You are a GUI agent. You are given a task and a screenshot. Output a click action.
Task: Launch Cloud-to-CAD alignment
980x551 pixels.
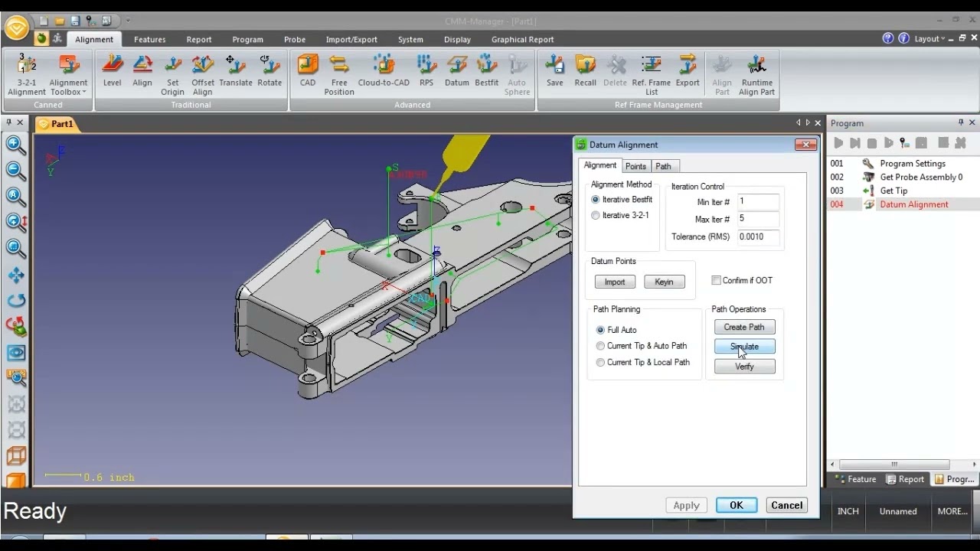(384, 71)
